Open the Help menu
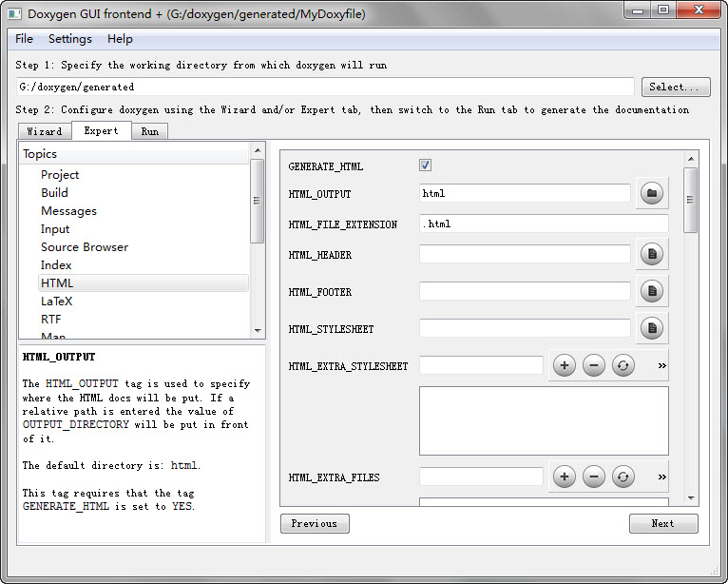 [120, 39]
